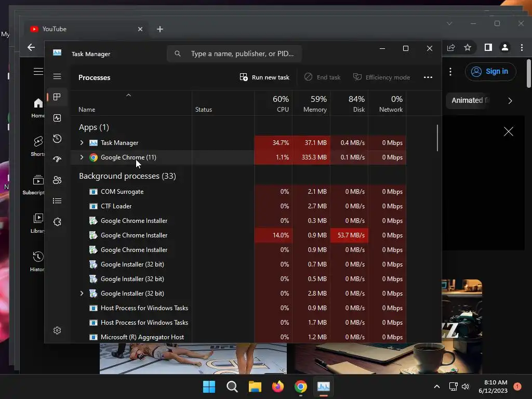Expand the Google Installer (32 bit) group
The height and width of the screenshot is (399, 532).
tap(82, 294)
